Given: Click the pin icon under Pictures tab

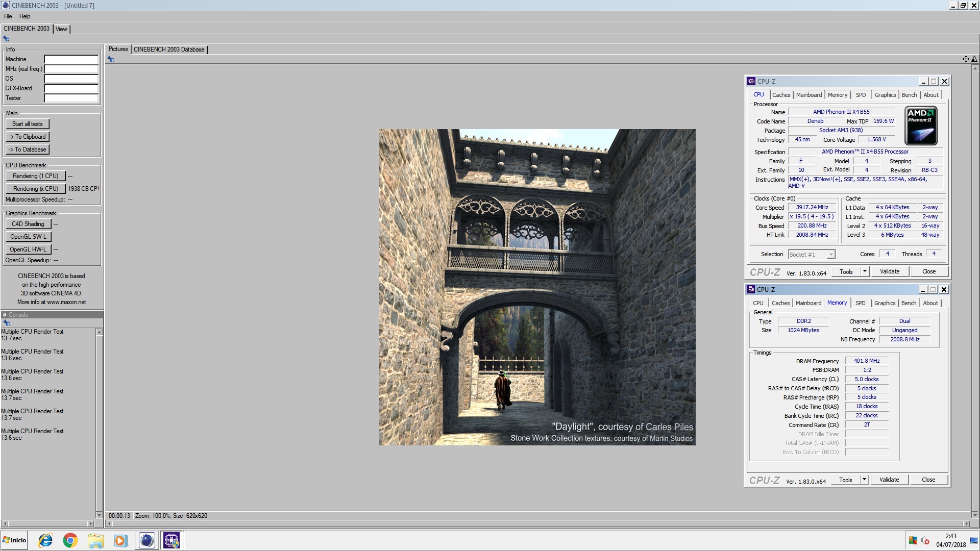Looking at the screenshot, I should [111, 59].
